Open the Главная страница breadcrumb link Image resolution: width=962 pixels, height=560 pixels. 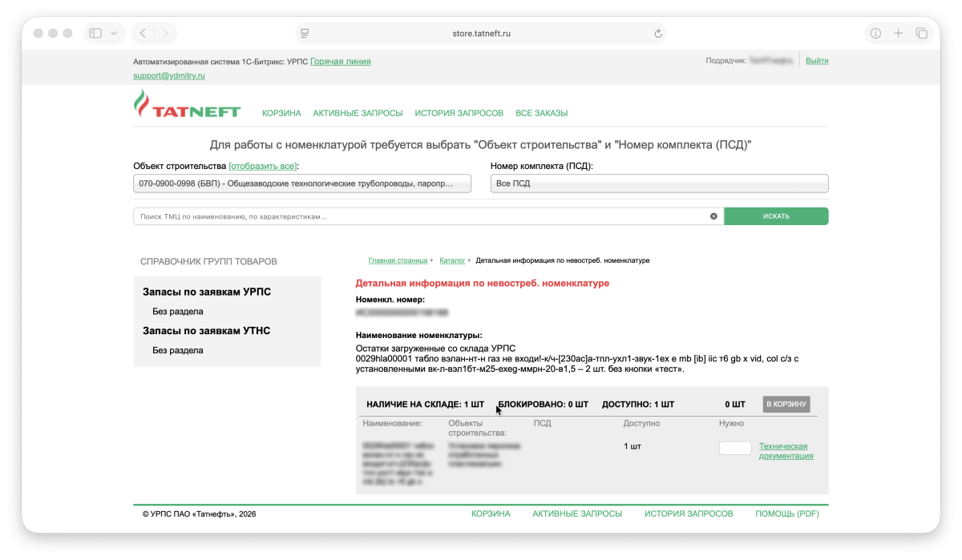(x=398, y=261)
